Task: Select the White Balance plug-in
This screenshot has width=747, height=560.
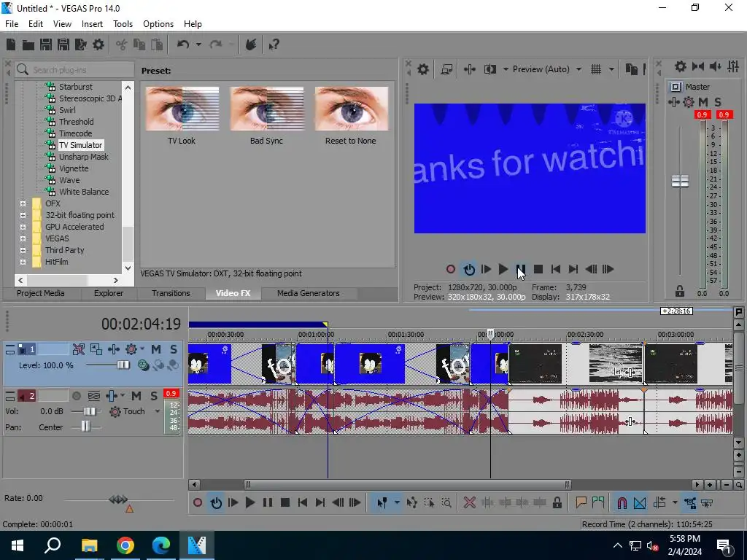Action: pyautogui.click(x=83, y=192)
